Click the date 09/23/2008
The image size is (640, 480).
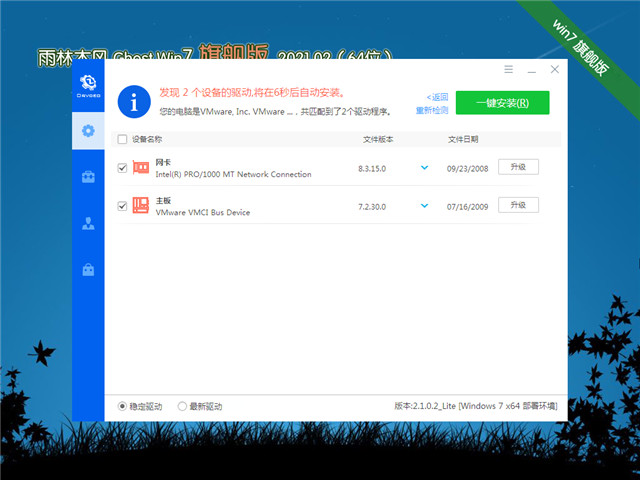[x=467, y=169]
